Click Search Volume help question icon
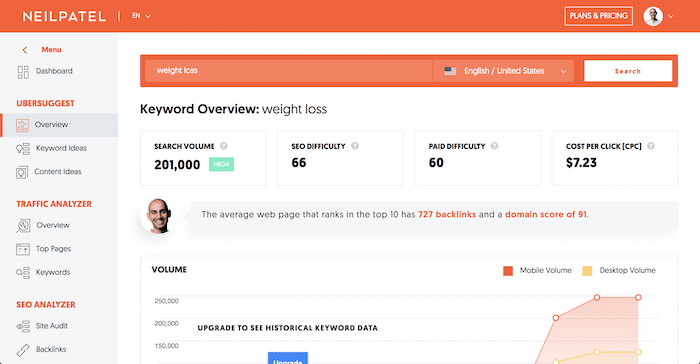700x364 pixels. 224,146
